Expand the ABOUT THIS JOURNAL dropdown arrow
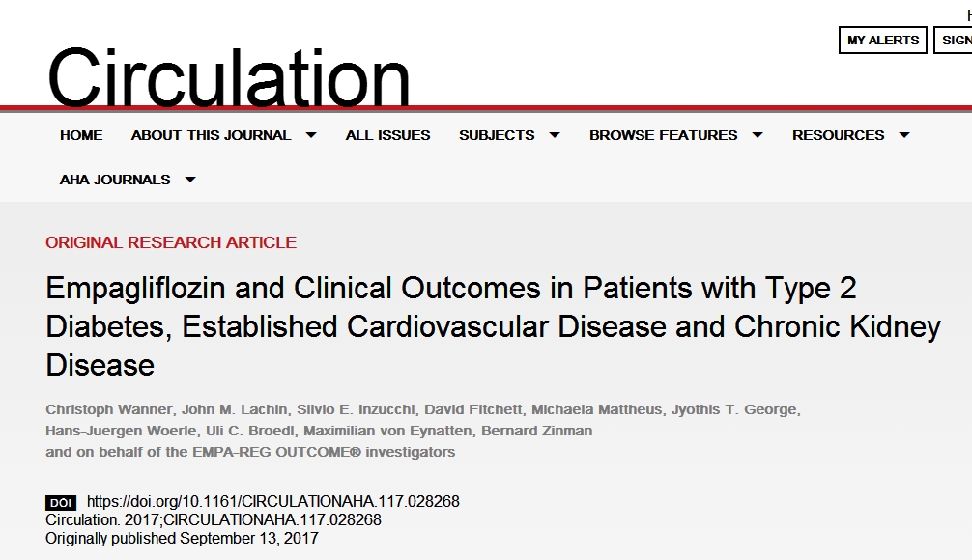The height and width of the screenshot is (560, 972). (311, 135)
